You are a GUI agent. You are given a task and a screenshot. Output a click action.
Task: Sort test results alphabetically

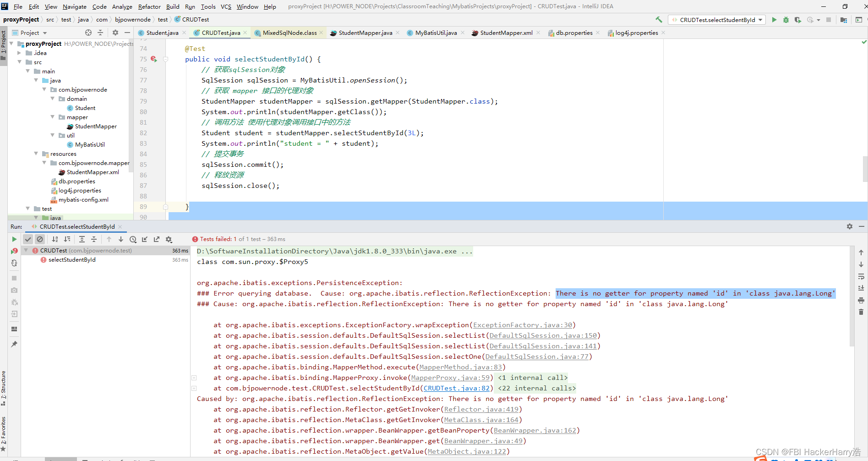[x=55, y=239]
